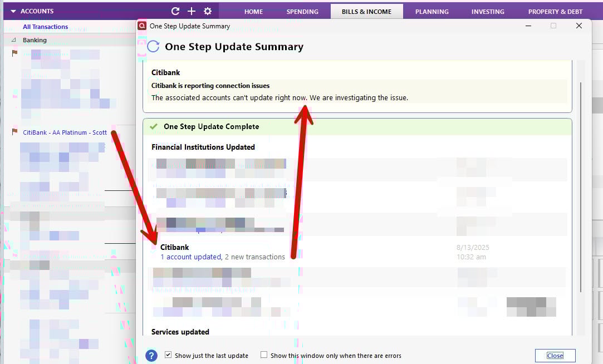Click the blue circular update icon by summary heading
This screenshot has width=603, height=364.
(153, 47)
